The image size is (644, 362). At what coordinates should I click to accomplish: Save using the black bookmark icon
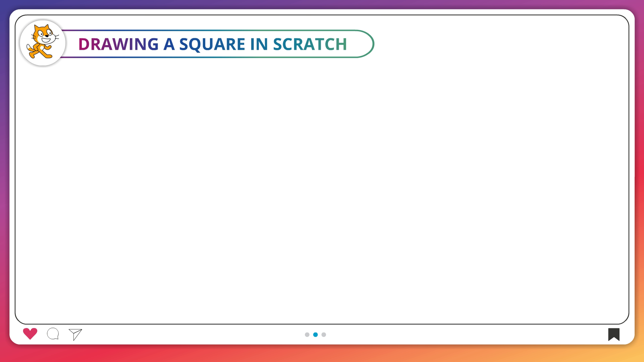(613, 334)
